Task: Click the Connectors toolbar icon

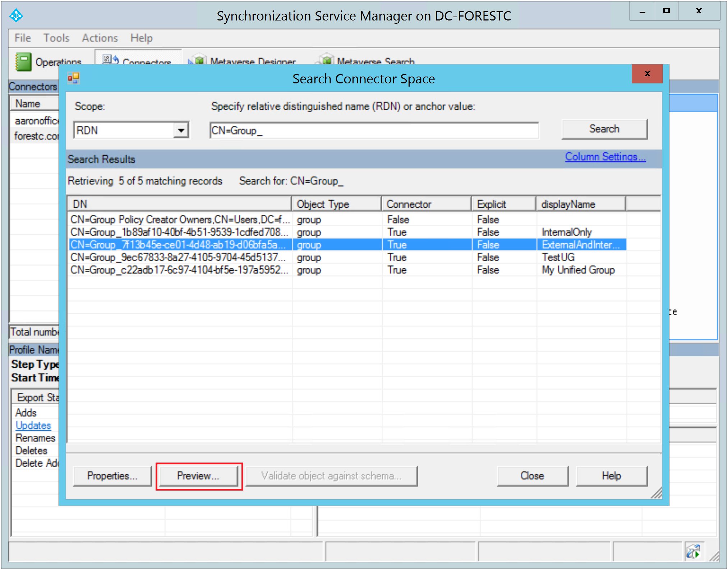Action: (110, 60)
